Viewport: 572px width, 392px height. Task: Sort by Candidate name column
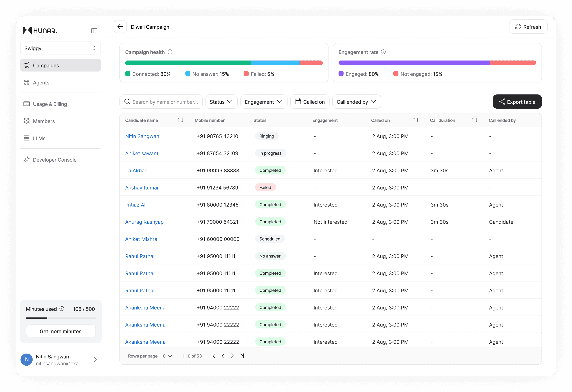tap(180, 120)
